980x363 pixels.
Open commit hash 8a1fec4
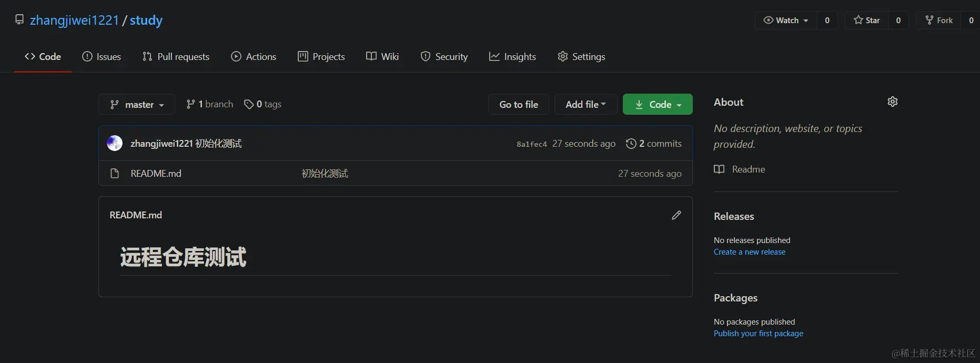pyautogui.click(x=531, y=144)
